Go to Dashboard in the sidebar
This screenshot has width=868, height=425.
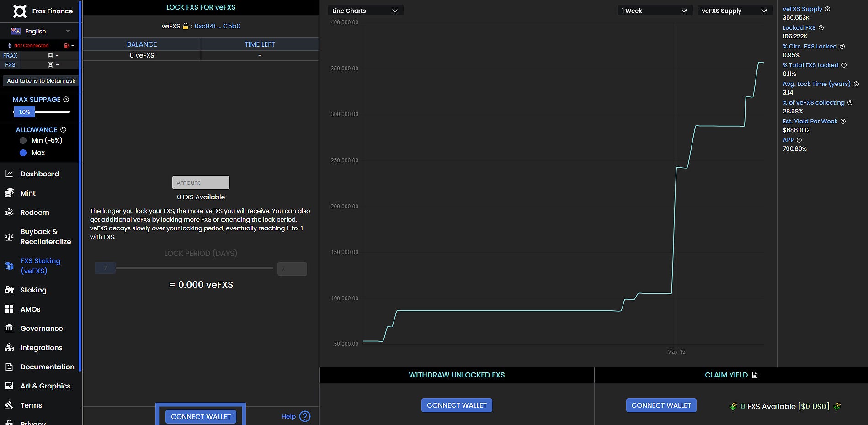40,174
